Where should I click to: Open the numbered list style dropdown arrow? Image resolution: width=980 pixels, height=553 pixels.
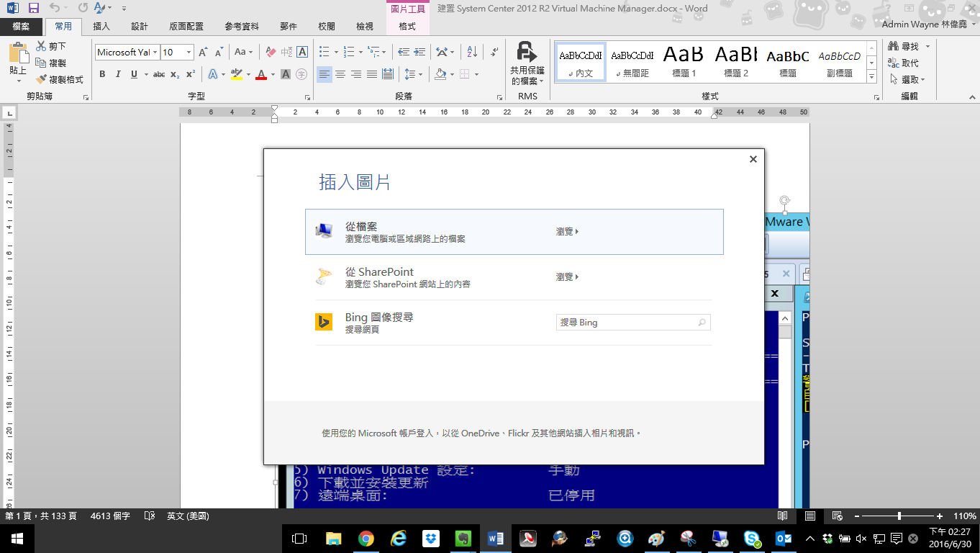point(360,52)
